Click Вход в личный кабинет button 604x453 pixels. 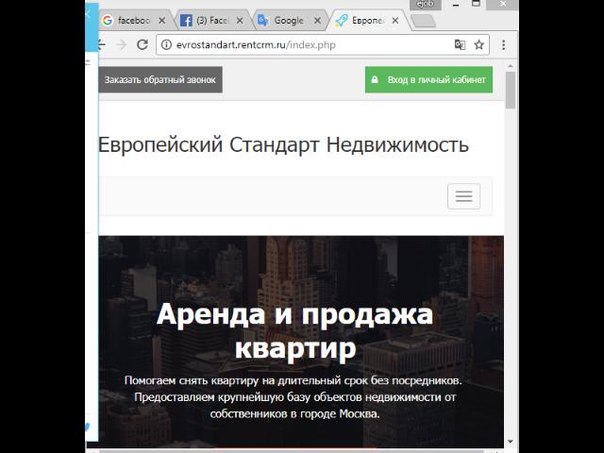click(x=429, y=80)
